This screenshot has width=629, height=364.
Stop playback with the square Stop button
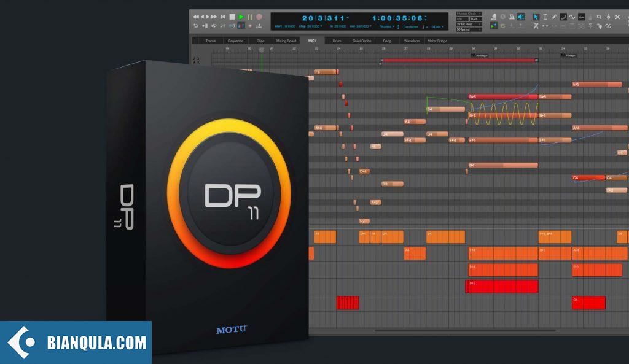232,17
